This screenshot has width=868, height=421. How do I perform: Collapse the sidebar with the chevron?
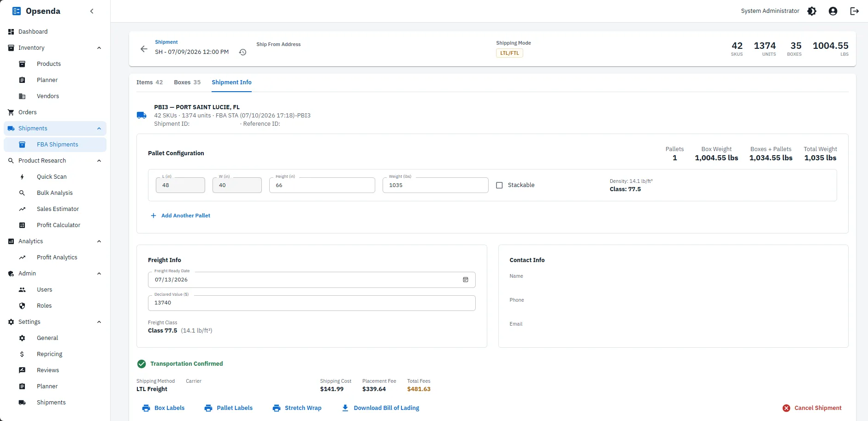pyautogui.click(x=92, y=11)
